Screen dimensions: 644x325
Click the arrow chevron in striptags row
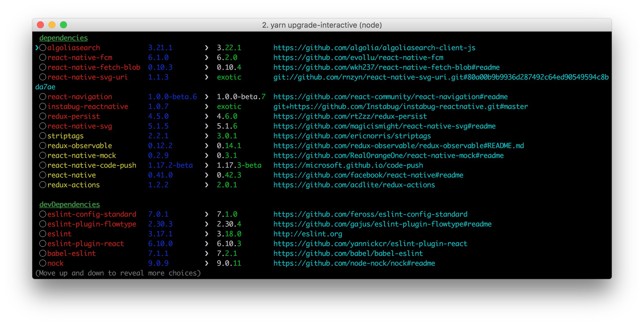tap(207, 136)
